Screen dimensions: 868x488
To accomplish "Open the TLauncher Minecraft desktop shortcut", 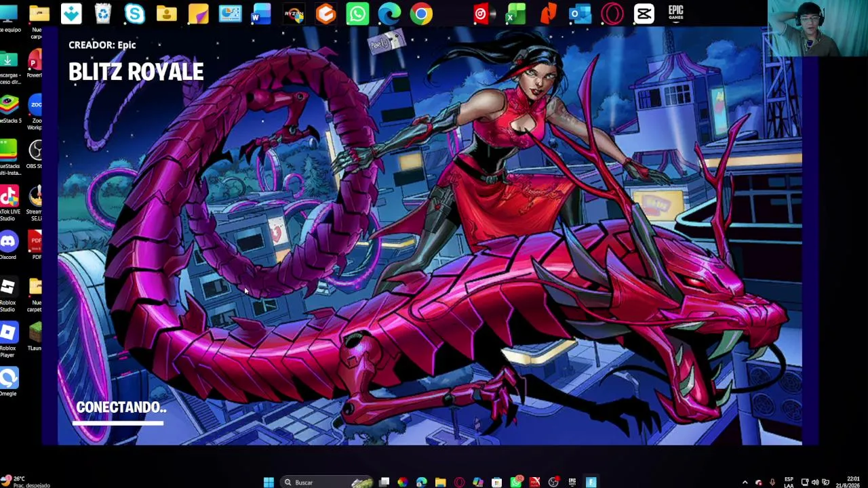I will pyautogui.click(x=35, y=335).
